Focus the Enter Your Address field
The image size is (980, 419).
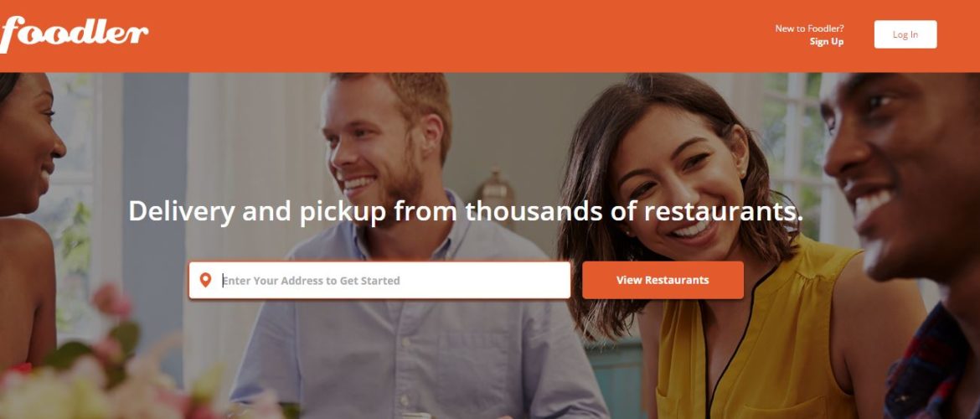coord(379,280)
